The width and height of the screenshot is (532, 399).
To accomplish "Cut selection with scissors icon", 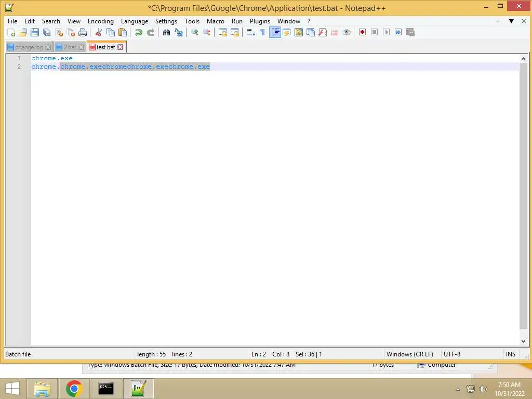I will pyautogui.click(x=99, y=32).
